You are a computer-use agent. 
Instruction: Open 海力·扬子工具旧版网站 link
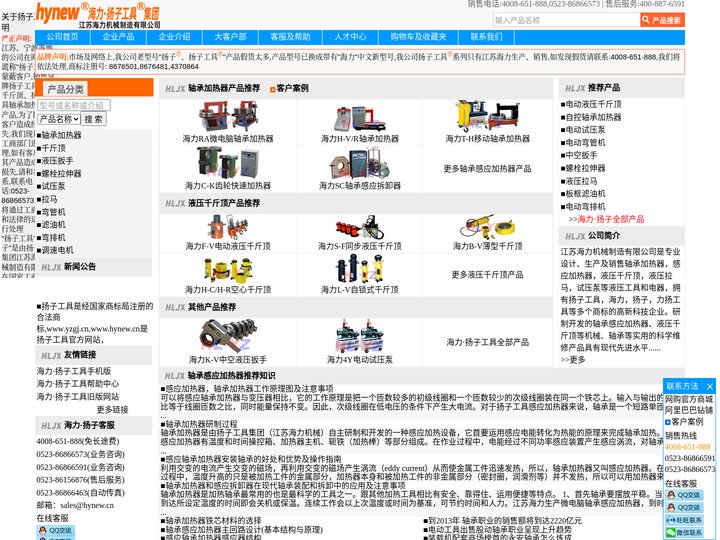pos(78,397)
